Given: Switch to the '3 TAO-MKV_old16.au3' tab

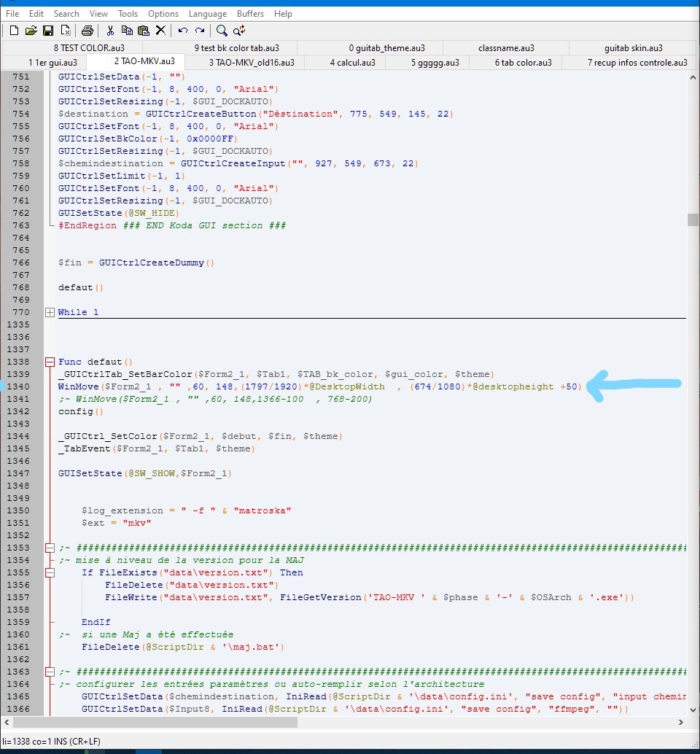Looking at the screenshot, I should (x=252, y=62).
